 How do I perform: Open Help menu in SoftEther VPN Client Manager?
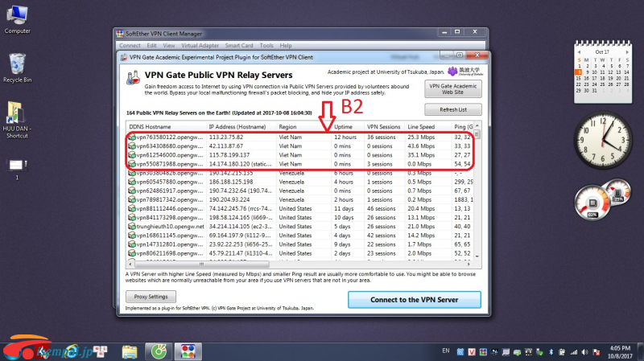tap(286, 46)
